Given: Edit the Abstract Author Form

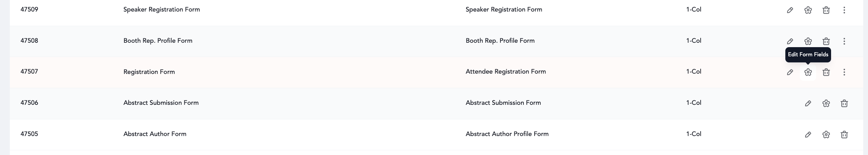Looking at the screenshot, I should tap(808, 135).
